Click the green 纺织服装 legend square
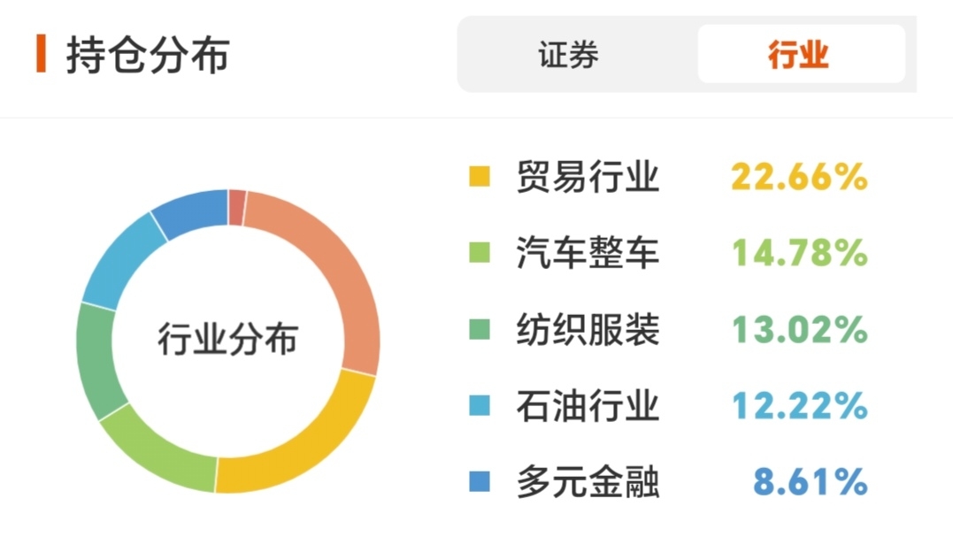 pyautogui.click(x=479, y=330)
